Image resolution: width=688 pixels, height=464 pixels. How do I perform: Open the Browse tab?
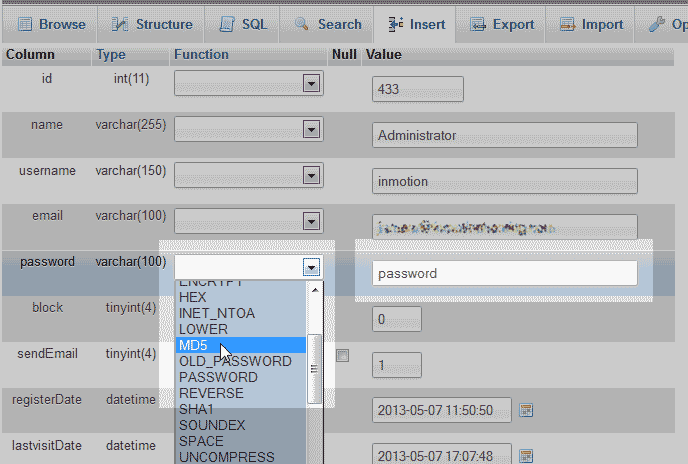point(50,24)
